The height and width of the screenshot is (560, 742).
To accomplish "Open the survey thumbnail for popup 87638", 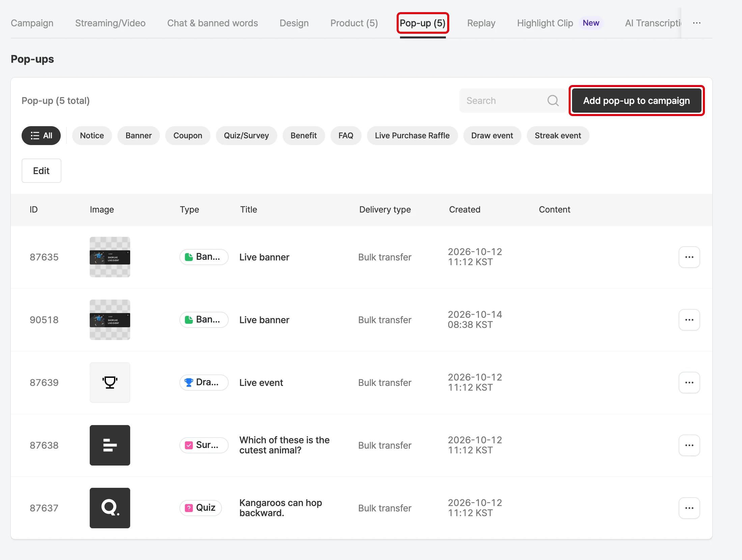I will point(110,445).
